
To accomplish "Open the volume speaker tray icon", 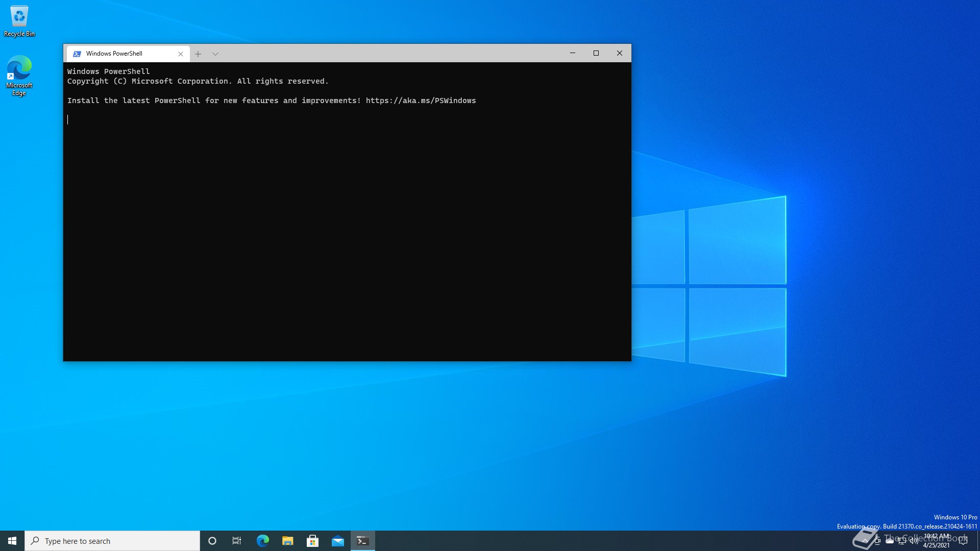I will pyautogui.click(x=914, y=541).
